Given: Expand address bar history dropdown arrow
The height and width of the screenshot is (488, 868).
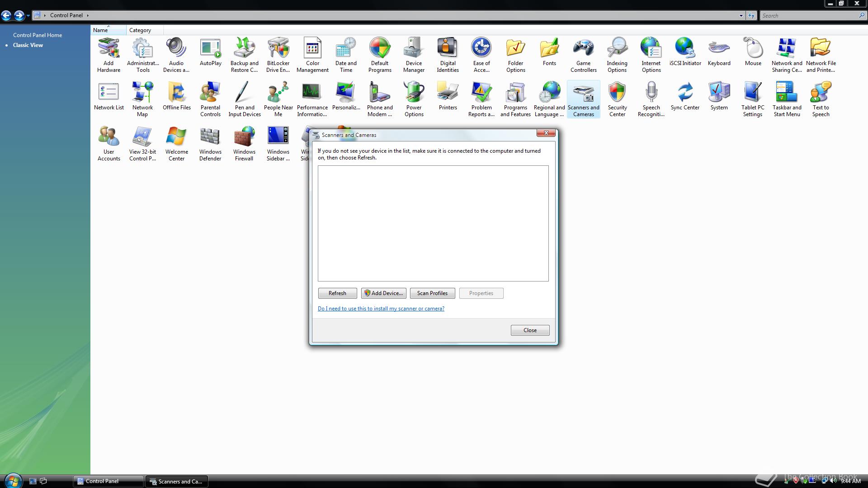Looking at the screenshot, I should click(741, 15).
